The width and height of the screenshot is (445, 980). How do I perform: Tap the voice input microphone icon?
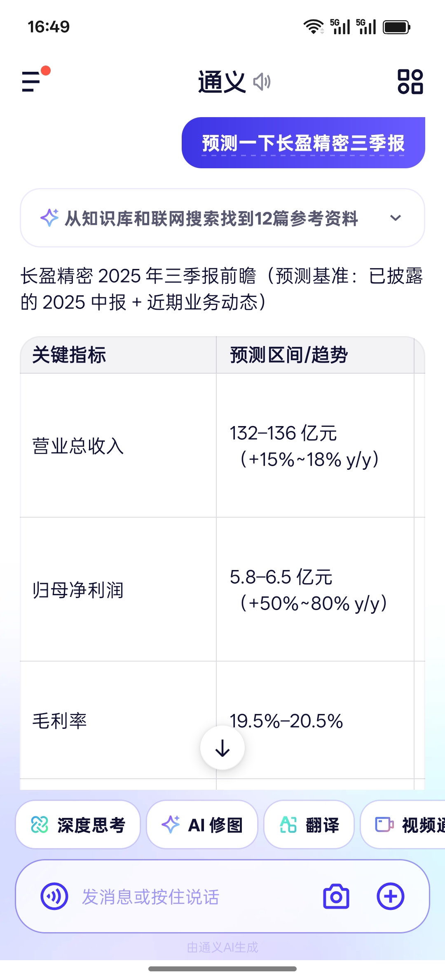pyautogui.click(x=54, y=896)
